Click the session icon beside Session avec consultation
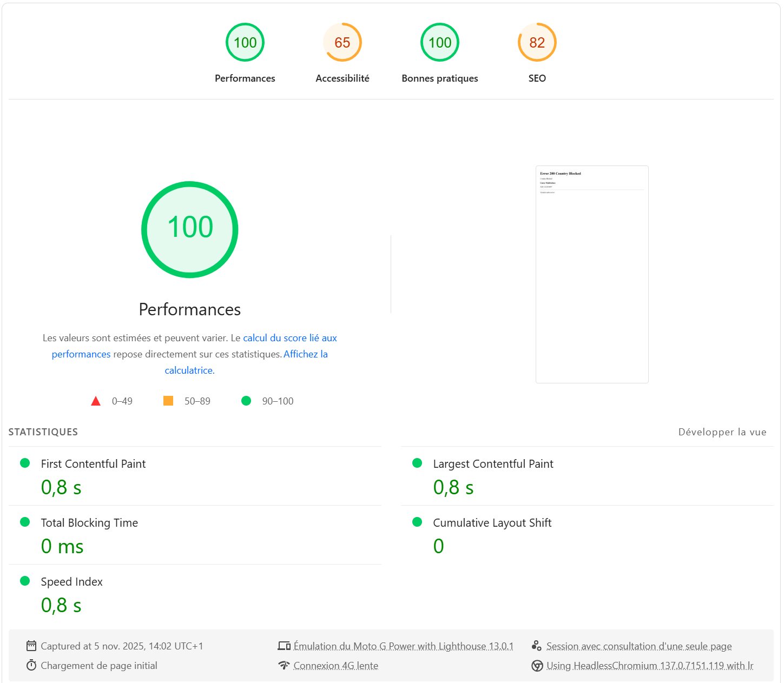Screen dimensions: 784x683 click(x=537, y=646)
